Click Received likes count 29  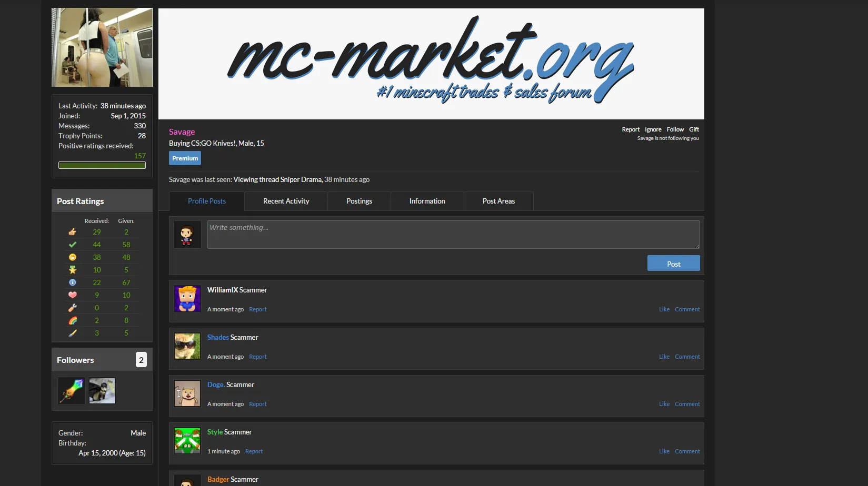pos(97,232)
